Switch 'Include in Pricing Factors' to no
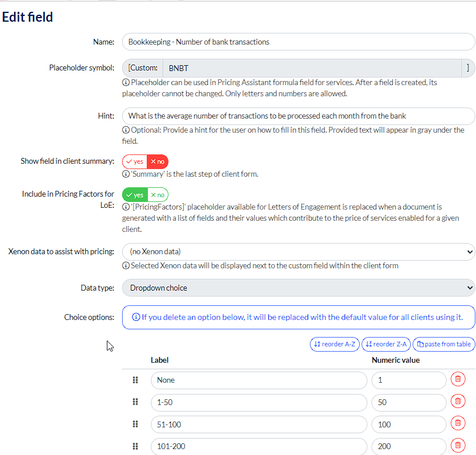Screen dimensions: 476x455 coord(157,195)
